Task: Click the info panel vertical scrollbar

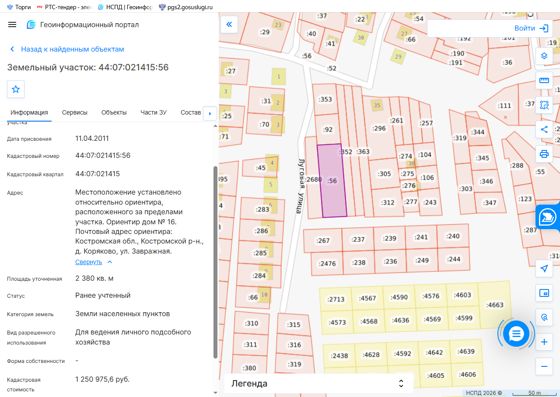Action: [215, 262]
